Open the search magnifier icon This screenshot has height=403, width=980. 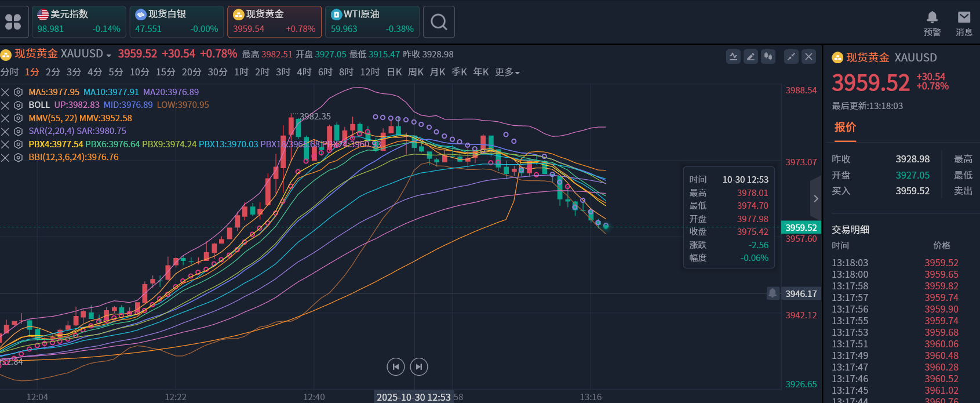pyautogui.click(x=439, y=22)
